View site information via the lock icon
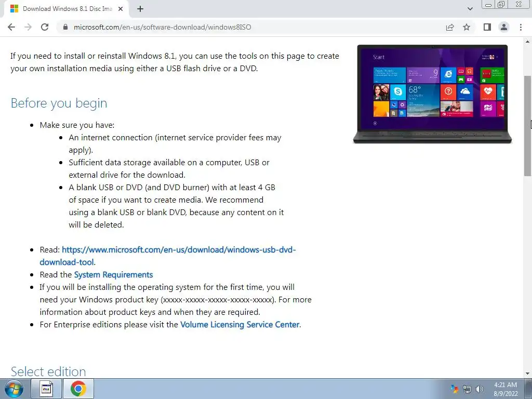 (65, 27)
